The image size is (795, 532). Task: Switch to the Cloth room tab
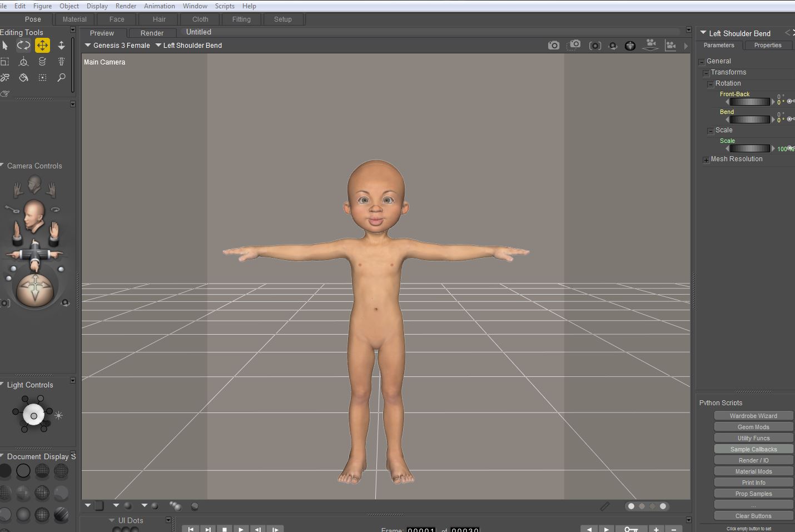click(200, 19)
